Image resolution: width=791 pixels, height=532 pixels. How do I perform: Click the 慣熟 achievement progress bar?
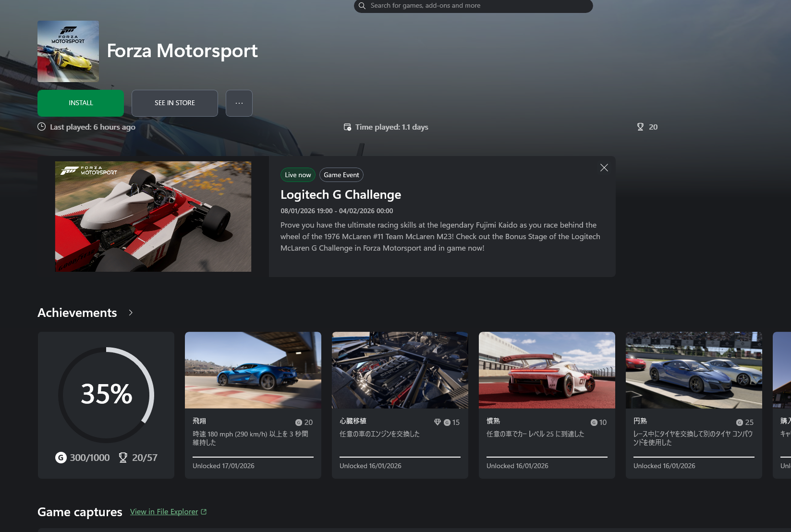click(x=547, y=457)
